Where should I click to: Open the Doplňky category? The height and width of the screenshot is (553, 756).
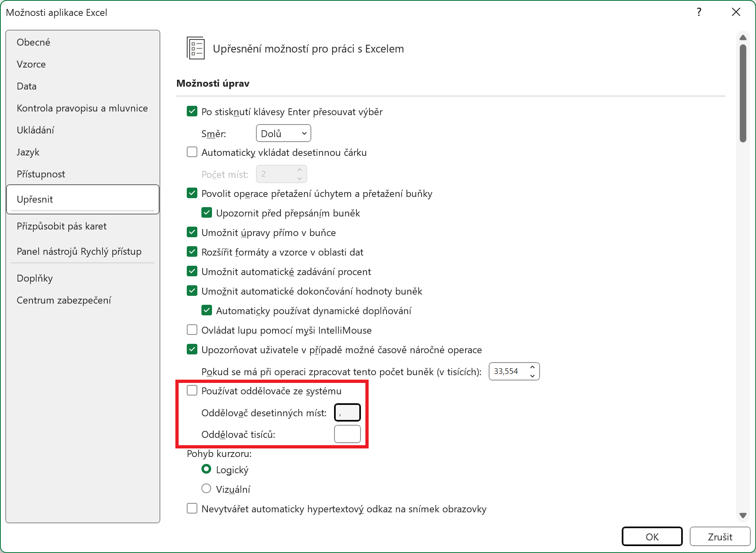tap(83, 278)
